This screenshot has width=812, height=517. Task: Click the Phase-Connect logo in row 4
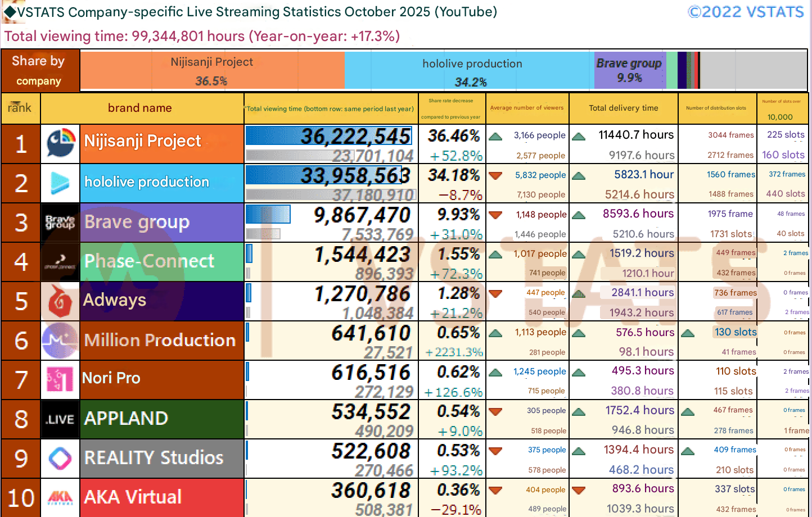[x=60, y=262]
